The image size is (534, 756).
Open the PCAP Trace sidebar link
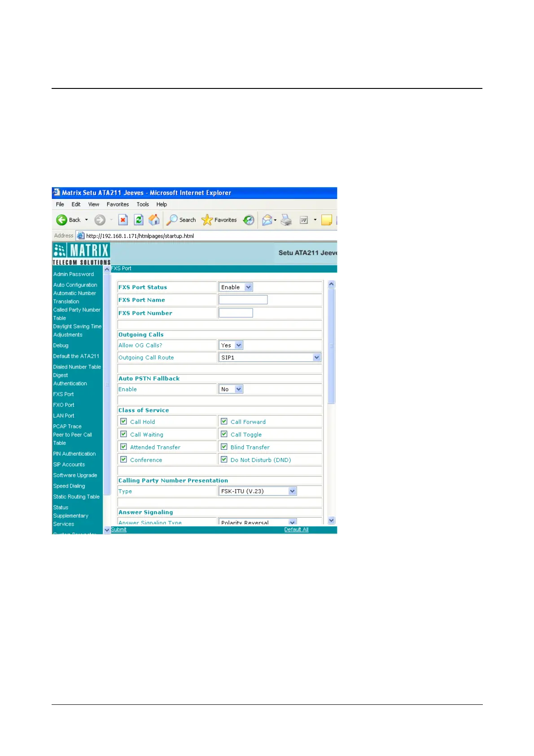pyautogui.click(x=67, y=426)
